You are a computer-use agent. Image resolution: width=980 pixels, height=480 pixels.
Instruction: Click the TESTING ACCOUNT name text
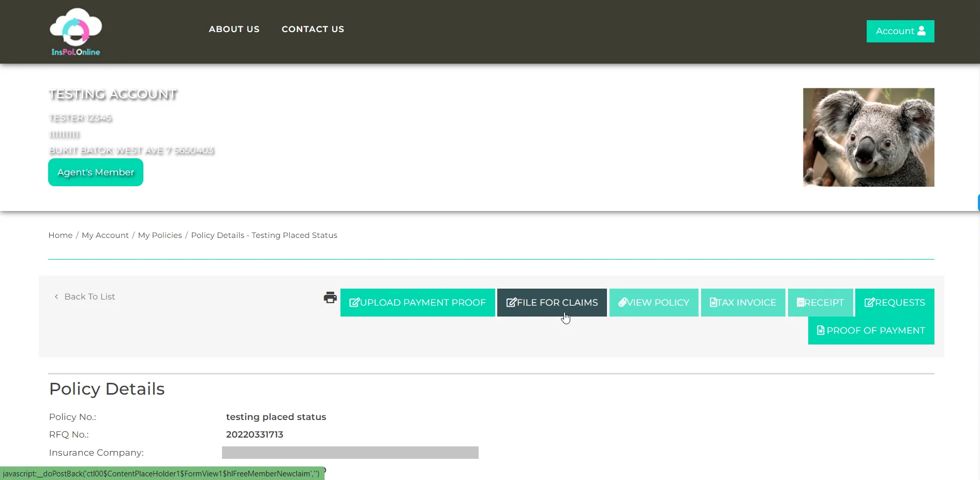pyautogui.click(x=113, y=94)
